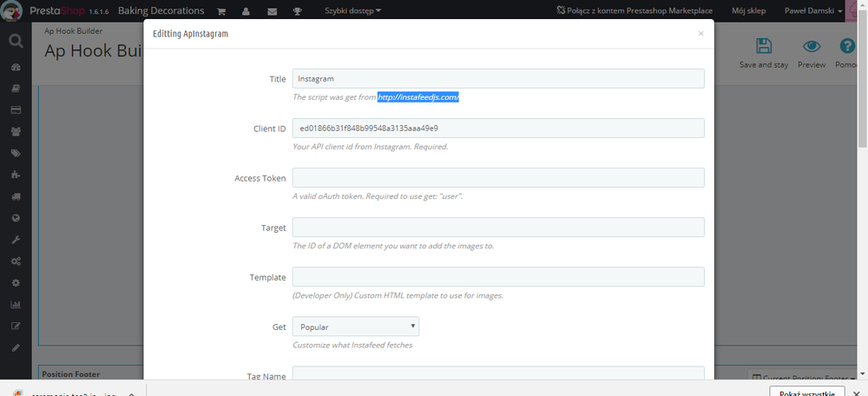Open the customers group icon in sidebar
Screen dimensions: 868x396
click(16, 132)
